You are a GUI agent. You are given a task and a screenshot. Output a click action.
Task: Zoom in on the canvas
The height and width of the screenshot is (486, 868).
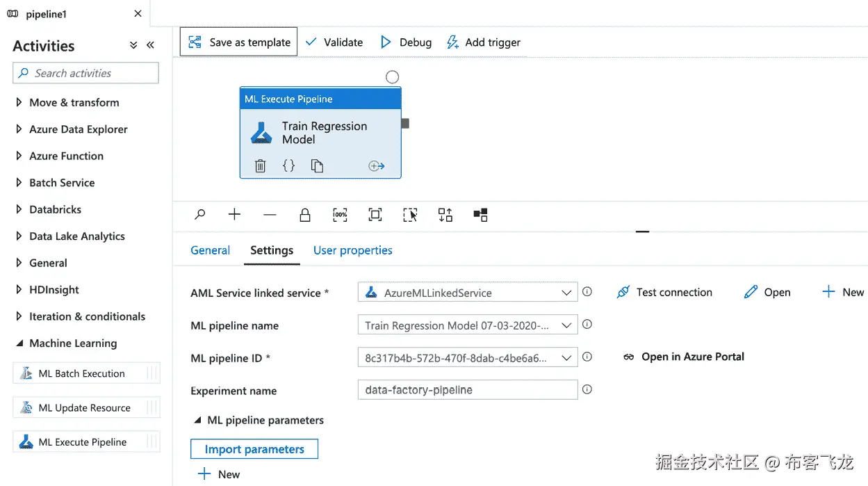point(234,215)
